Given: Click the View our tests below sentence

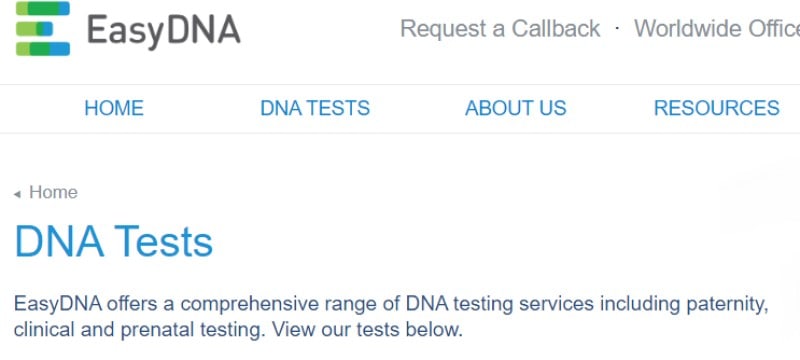Looking at the screenshot, I should [x=367, y=329].
